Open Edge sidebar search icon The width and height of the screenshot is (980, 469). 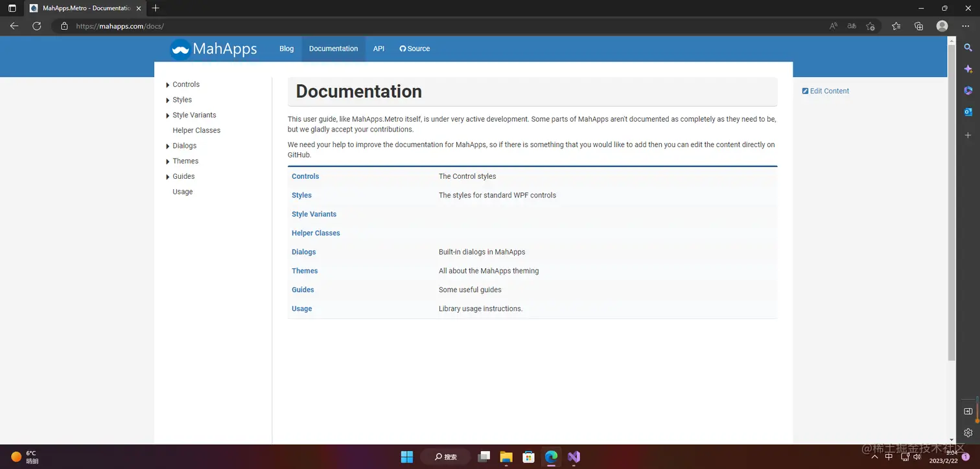tap(968, 48)
